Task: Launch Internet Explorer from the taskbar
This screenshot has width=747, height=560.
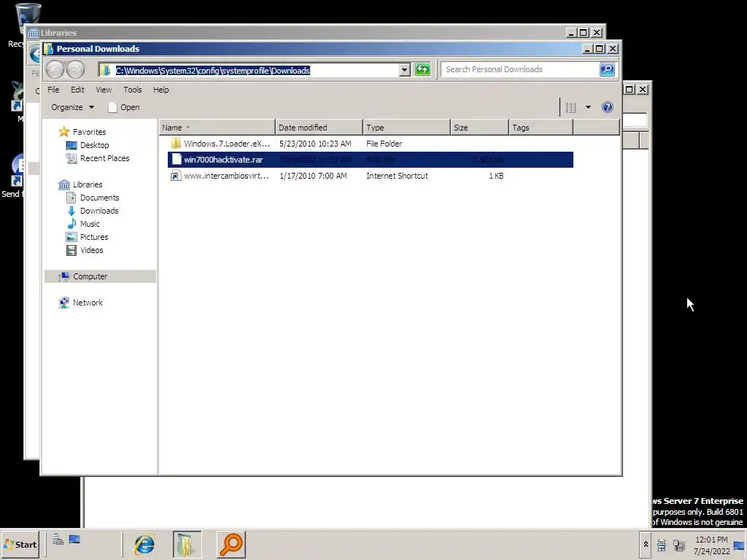Action: [x=144, y=544]
